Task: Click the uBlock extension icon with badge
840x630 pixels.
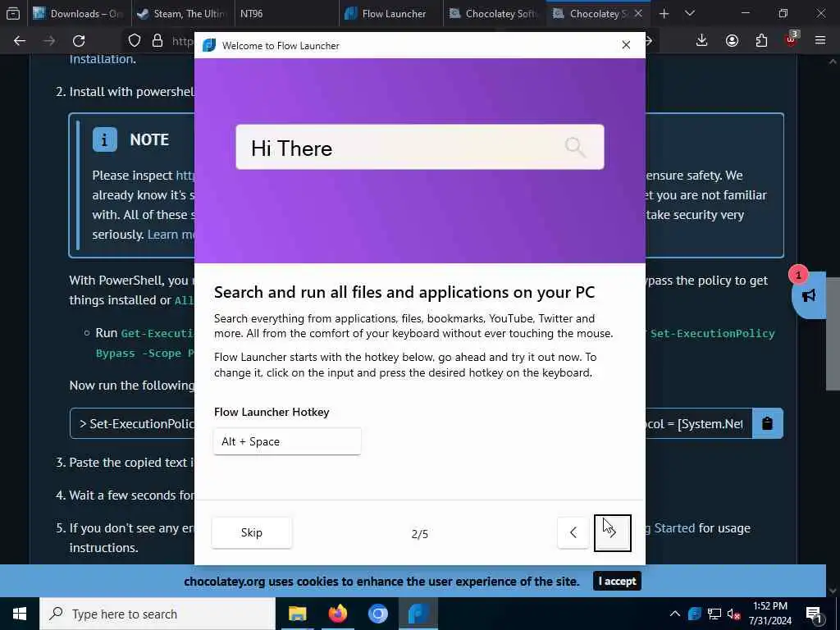Action: (792, 39)
